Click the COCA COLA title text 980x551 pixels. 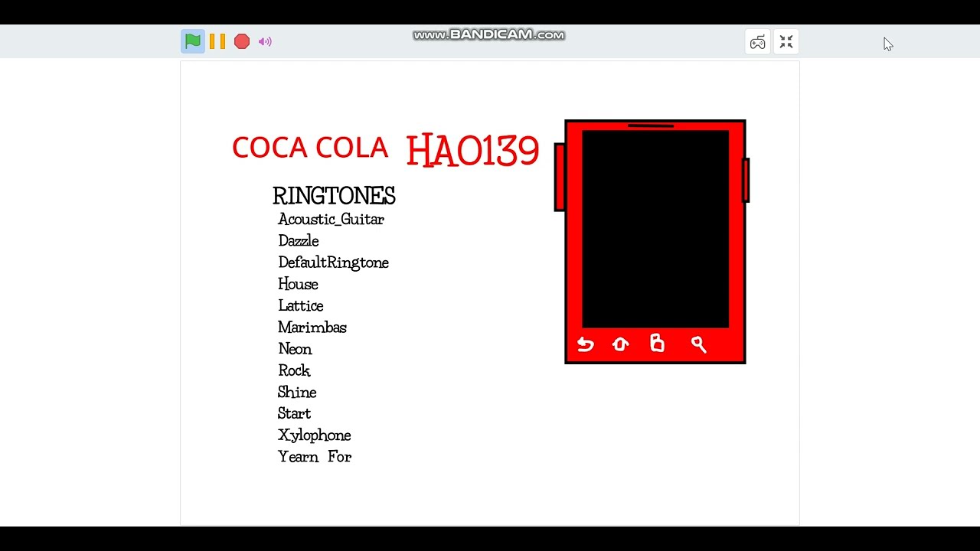310,148
